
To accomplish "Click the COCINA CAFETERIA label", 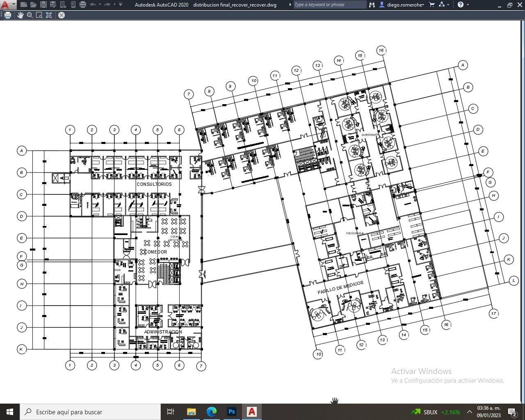I will [176, 238].
